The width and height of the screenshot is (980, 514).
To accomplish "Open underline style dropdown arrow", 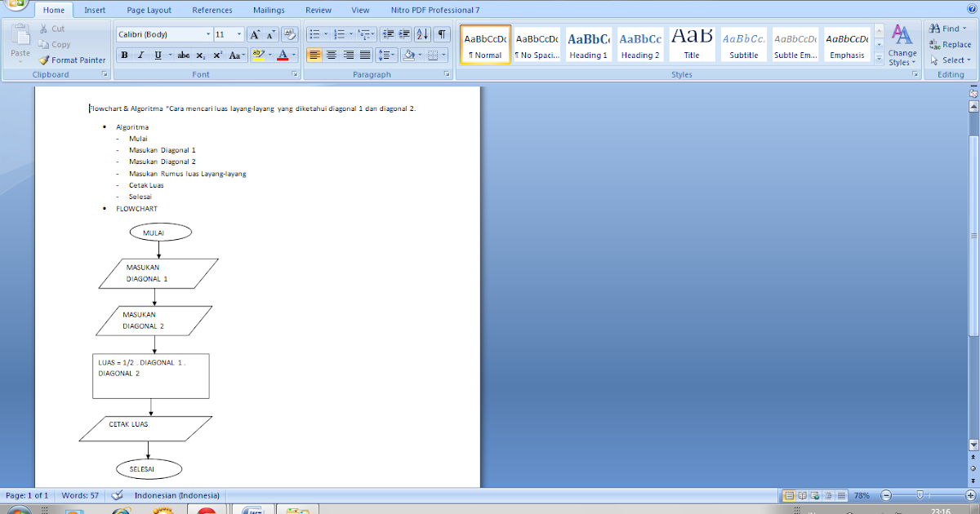I will [x=169, y=55].
